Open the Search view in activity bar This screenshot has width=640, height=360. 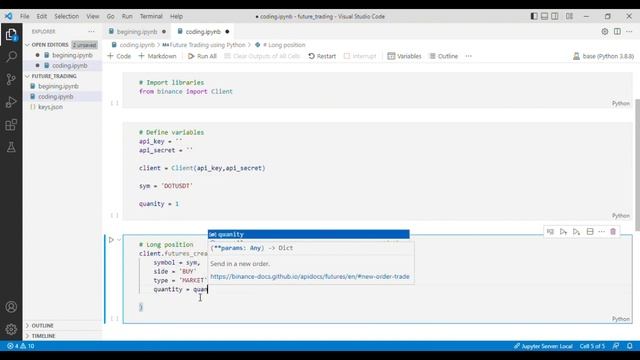[11, 57]
